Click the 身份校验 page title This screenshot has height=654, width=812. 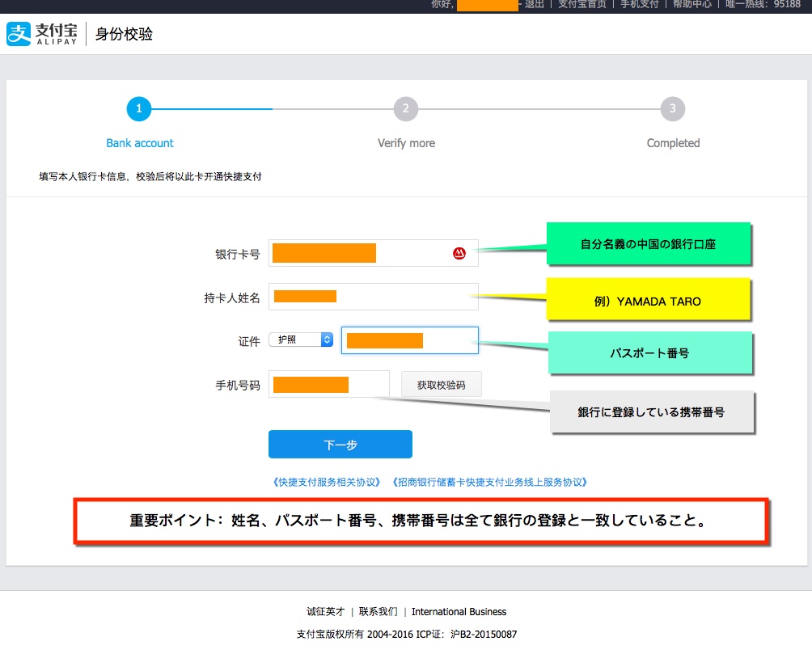tap(124, 34)
